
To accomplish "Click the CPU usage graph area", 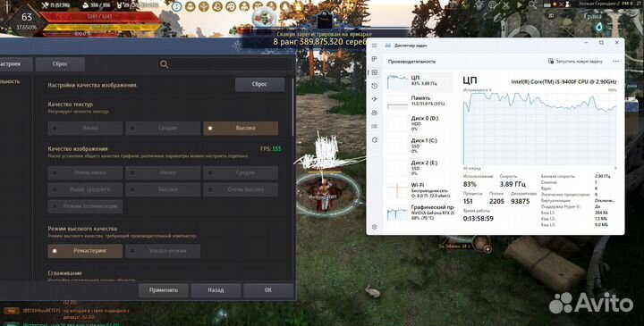I will pyautogui.click(x=539, y=129).
